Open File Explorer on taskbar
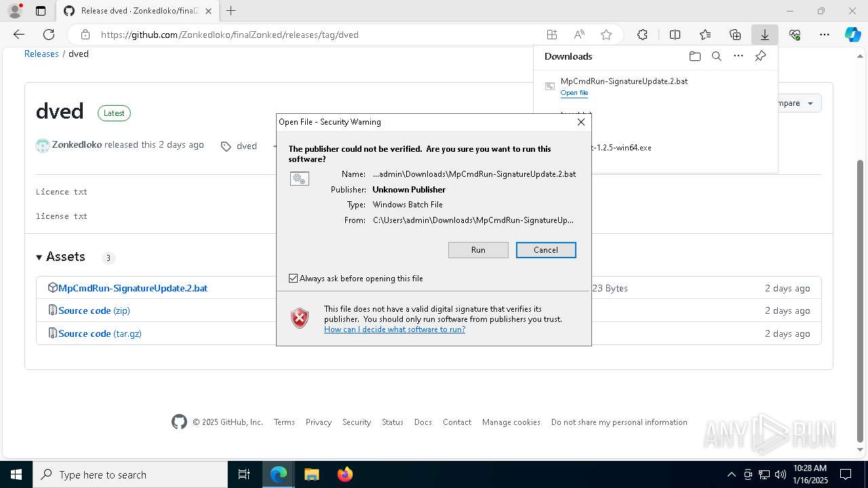 pos(311,474)
